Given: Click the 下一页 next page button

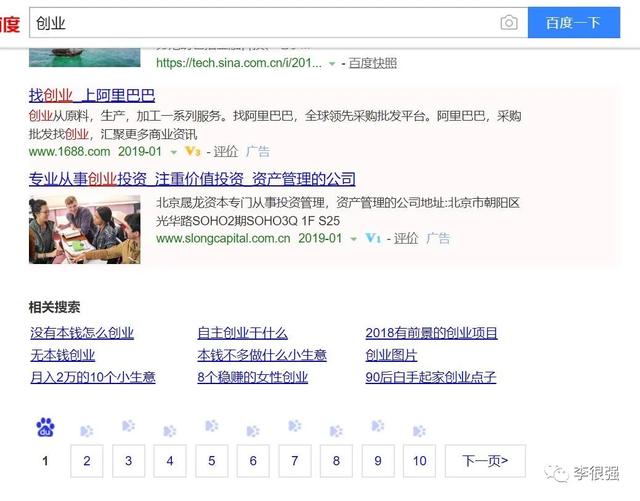Looking at the screenshot, I should coord(485,461).
